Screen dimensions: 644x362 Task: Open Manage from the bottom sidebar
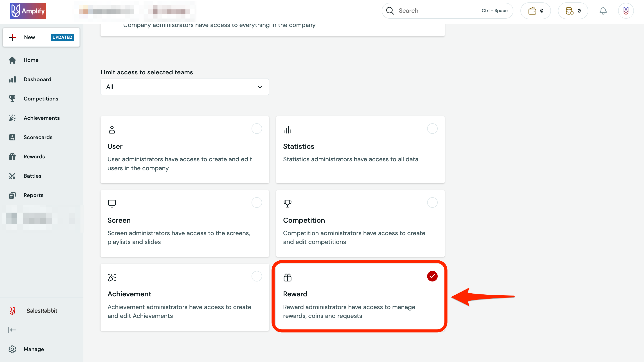click(x=34, y=349)
